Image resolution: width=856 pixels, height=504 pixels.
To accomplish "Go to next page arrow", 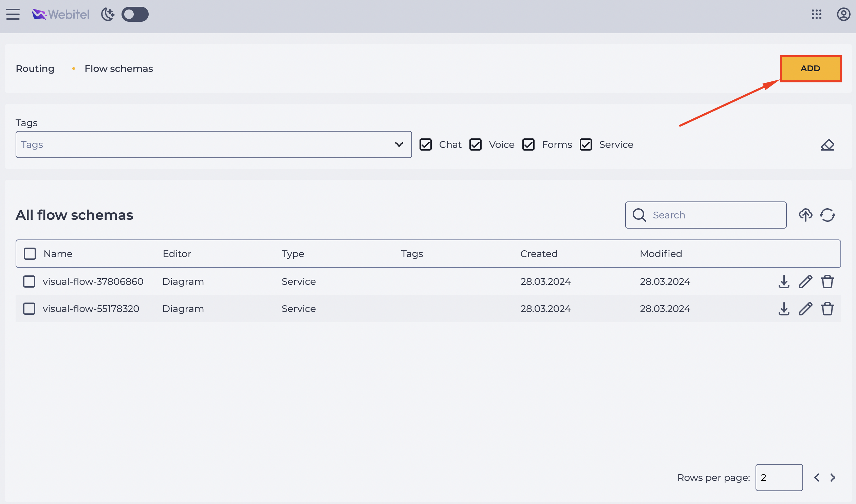I will 833,478.
